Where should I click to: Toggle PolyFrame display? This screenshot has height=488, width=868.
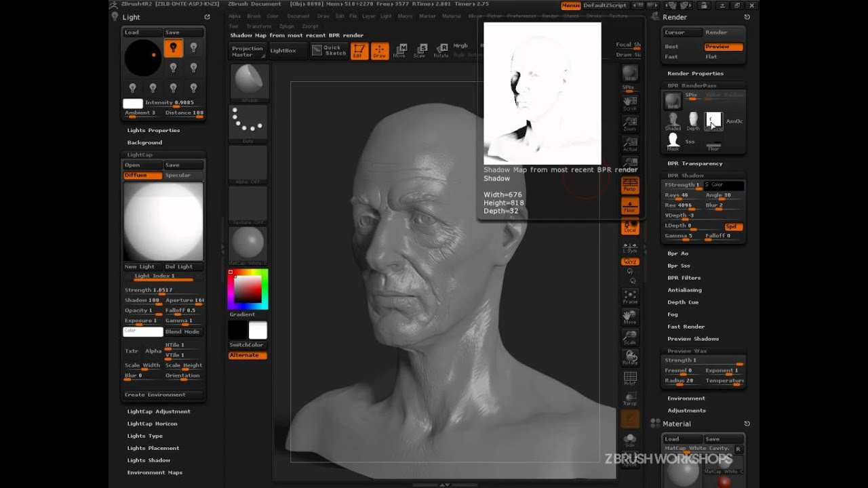coord(630,378)
